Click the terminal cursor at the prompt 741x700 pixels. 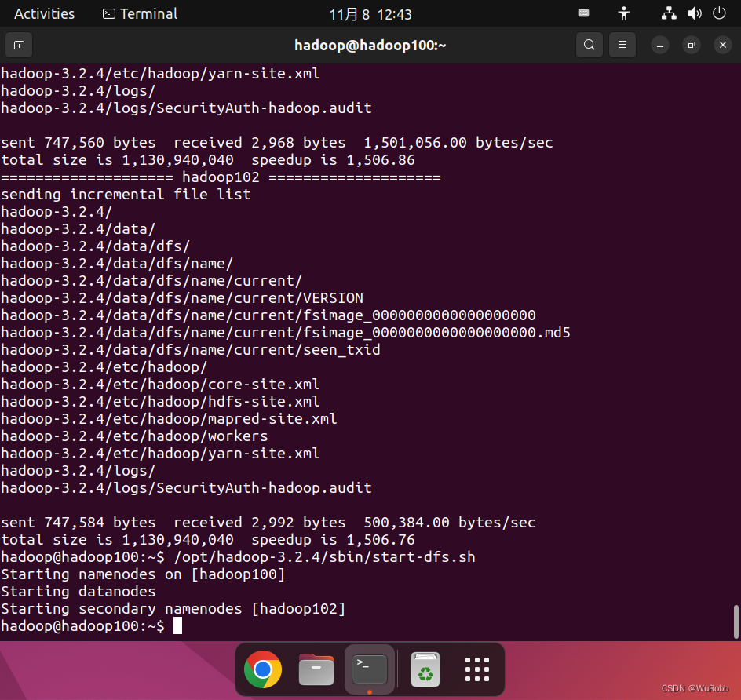(177, 626)
